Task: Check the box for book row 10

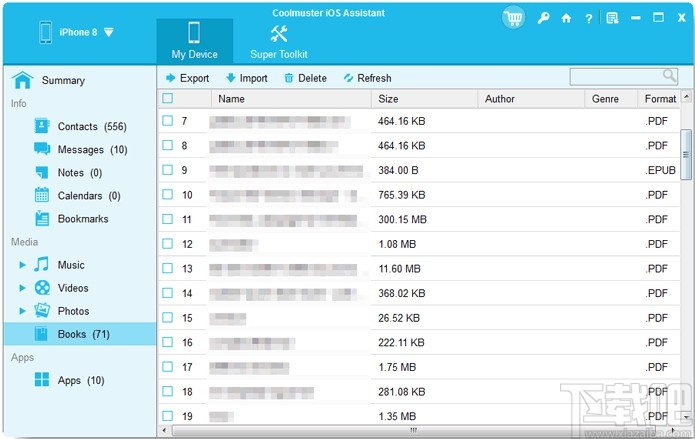Action: [168, 194]
